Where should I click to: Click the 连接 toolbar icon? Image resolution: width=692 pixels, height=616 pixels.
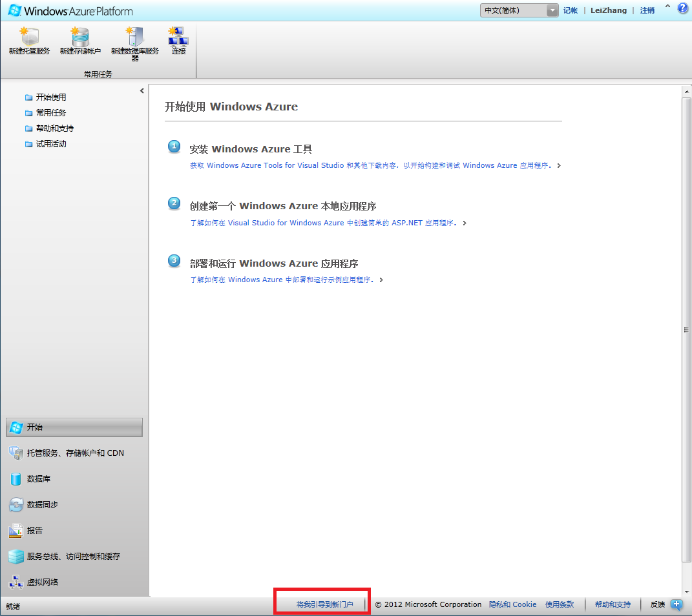pyautogui.click(x=178, y=37)
